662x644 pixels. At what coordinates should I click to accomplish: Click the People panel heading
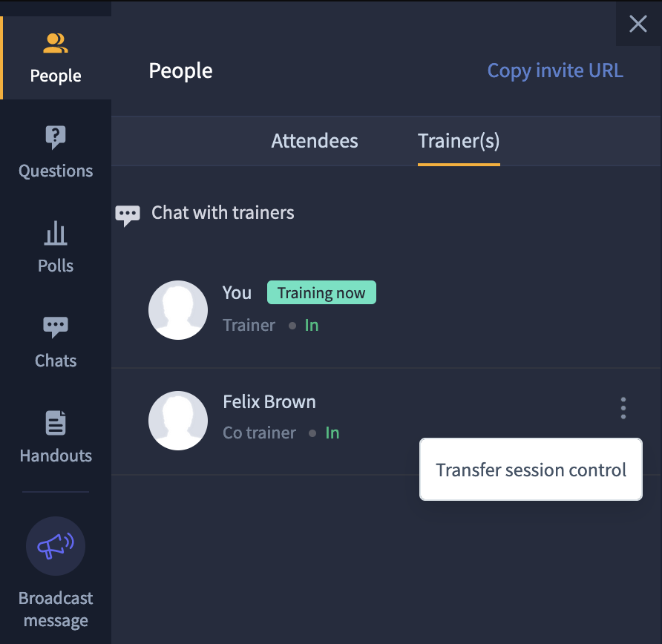tap(180, 71)
